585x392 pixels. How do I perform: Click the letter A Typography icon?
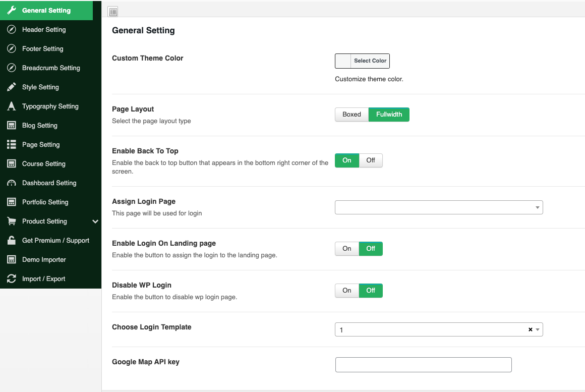click(12, 106)
